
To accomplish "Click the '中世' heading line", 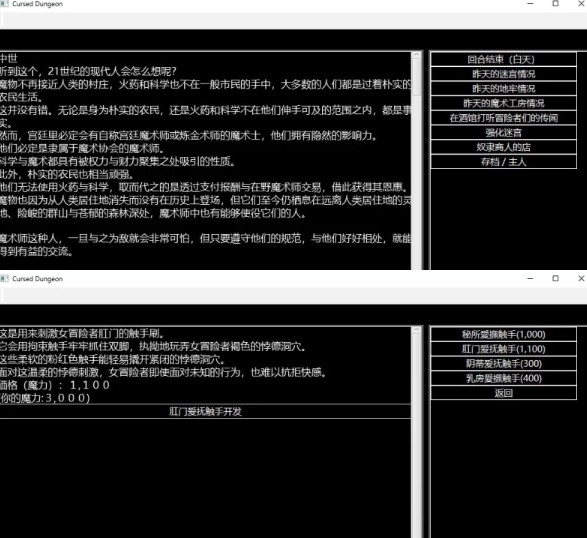I will tap(9, 58).
